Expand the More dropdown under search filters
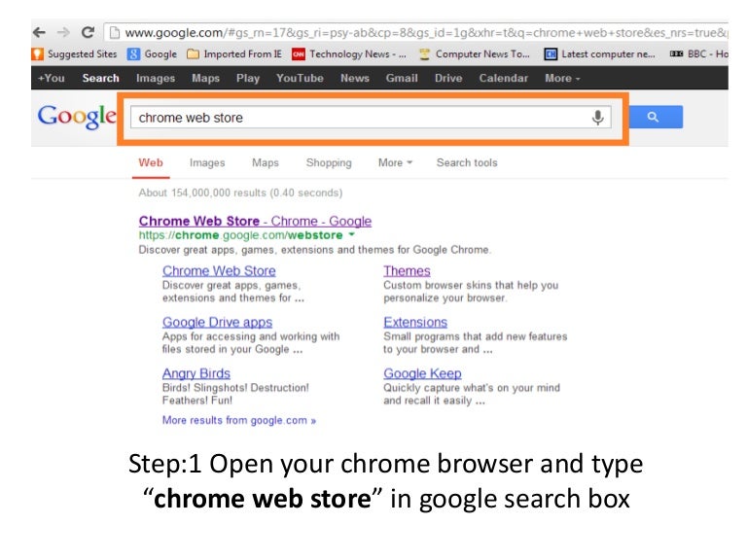The width and height of the screenshot is (747, 560). [x=395, y=162]
